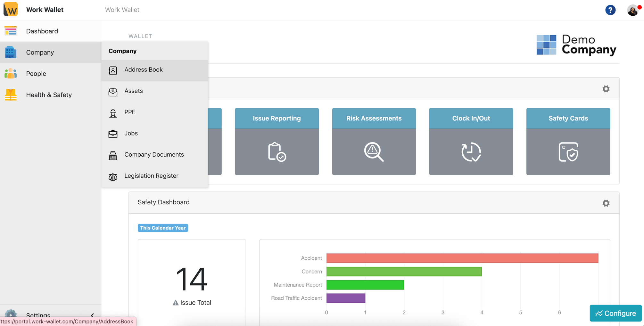Click the Issue Reporting clipboard icon
The height and width of the screenshot is (326, 644).
pyautogui.click(x=277, y=152)
